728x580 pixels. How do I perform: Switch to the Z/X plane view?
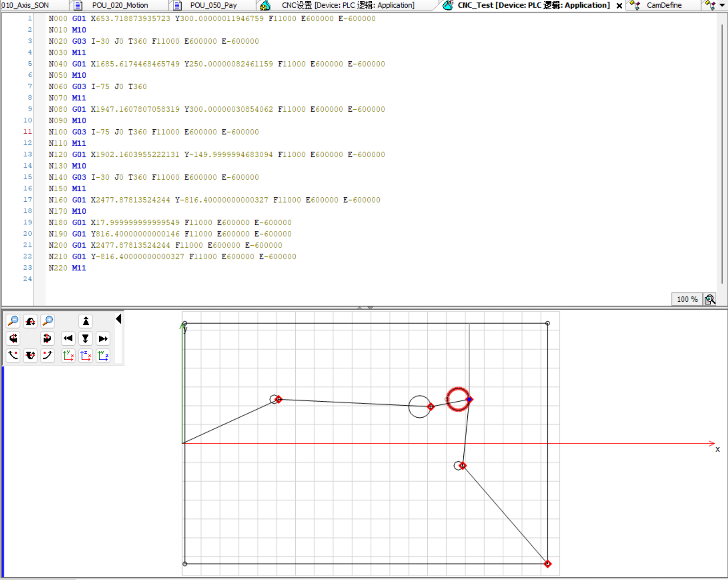[x=85, y=356]
